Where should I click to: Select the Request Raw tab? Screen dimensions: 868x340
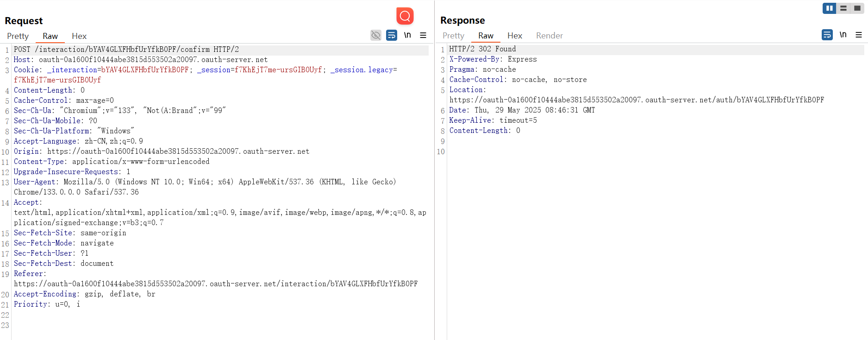[50, 36]
